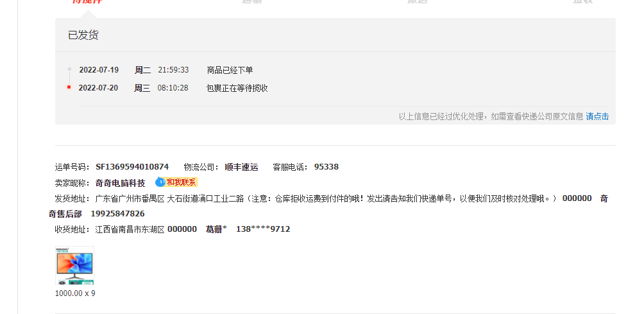The height and width of the screenshot is (314, 644).
Task: Click the logistics company 顺丰速运
Action: click(241, 168)
